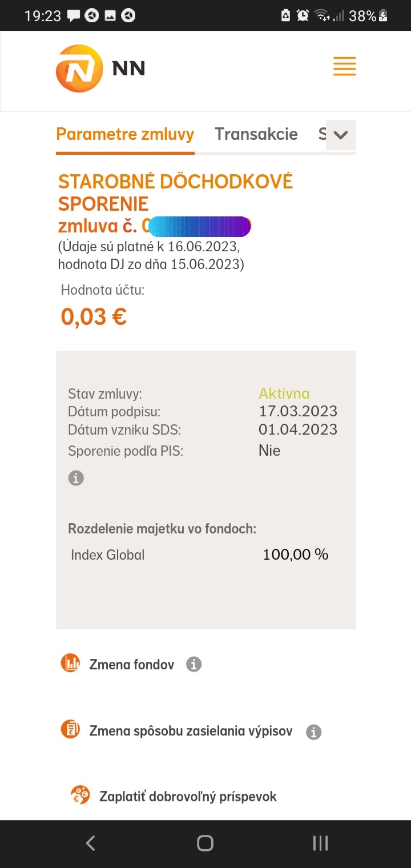Open Android recent apps button
Viewport: 411px width, 868px height.
pos(320,843)
